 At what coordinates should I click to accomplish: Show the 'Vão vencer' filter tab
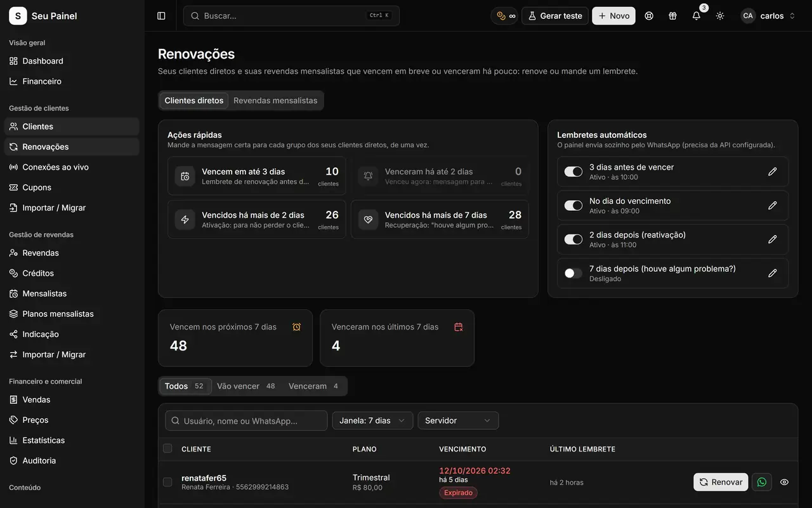(x=246, y=386)
